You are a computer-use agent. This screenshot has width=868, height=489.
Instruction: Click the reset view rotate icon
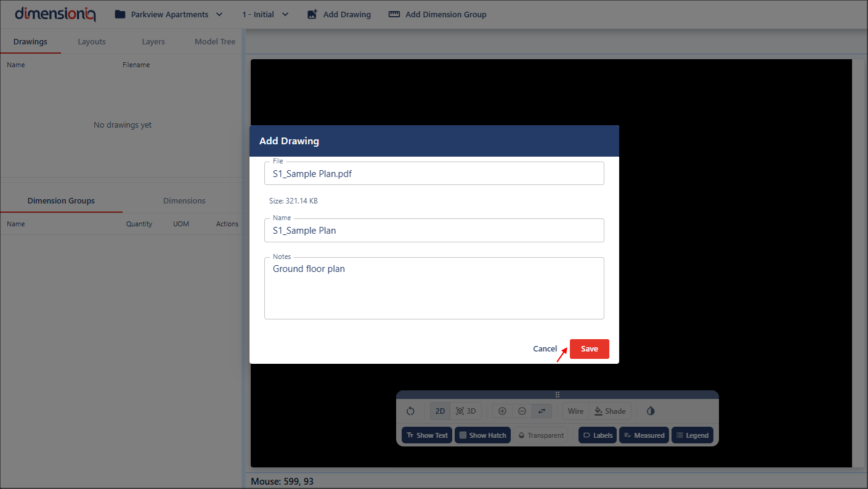410,411
